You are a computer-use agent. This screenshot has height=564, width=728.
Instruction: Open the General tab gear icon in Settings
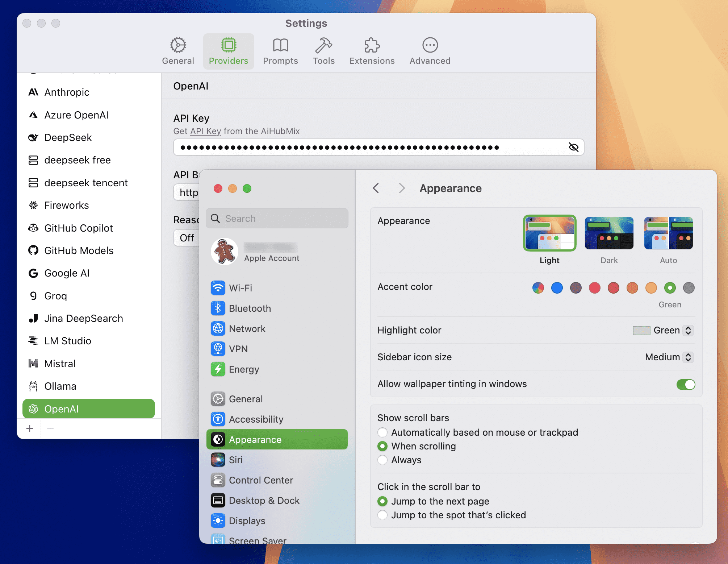click(178, 45)
